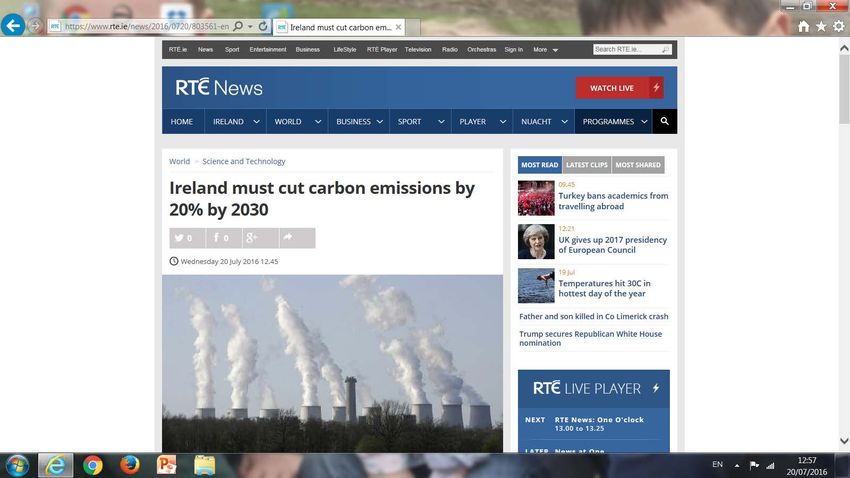The image size is (850, 478).
Task: Open Google Chrome from the taskbar
Action: [x=93, y=466]
